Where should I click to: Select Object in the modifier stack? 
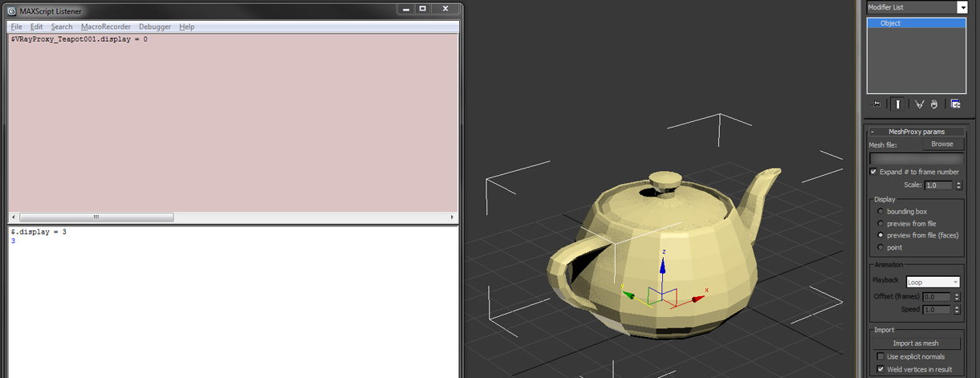(x=916, y=23)
